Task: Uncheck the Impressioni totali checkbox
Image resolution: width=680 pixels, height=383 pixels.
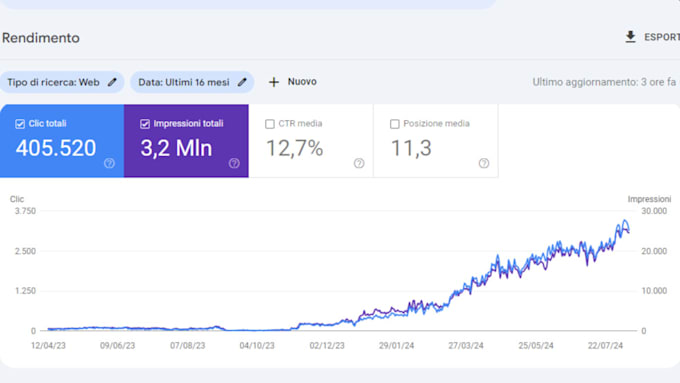Action: click(145, 124)
